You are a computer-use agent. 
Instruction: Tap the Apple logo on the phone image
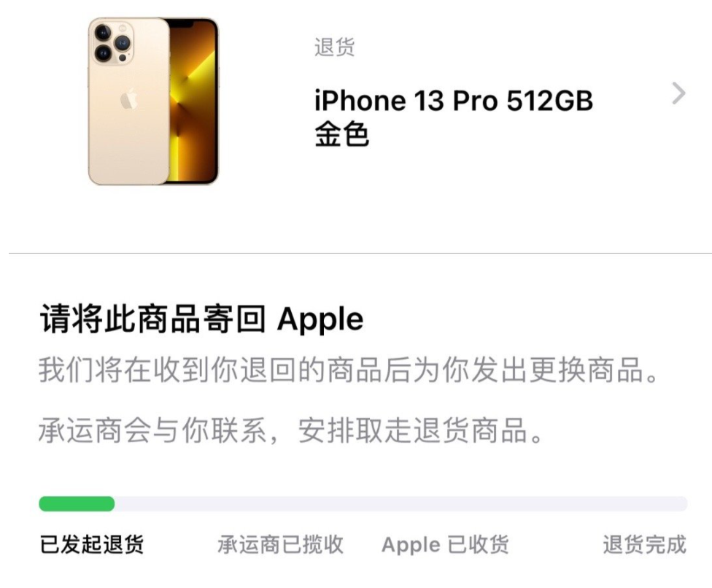(x=129, y=98)
